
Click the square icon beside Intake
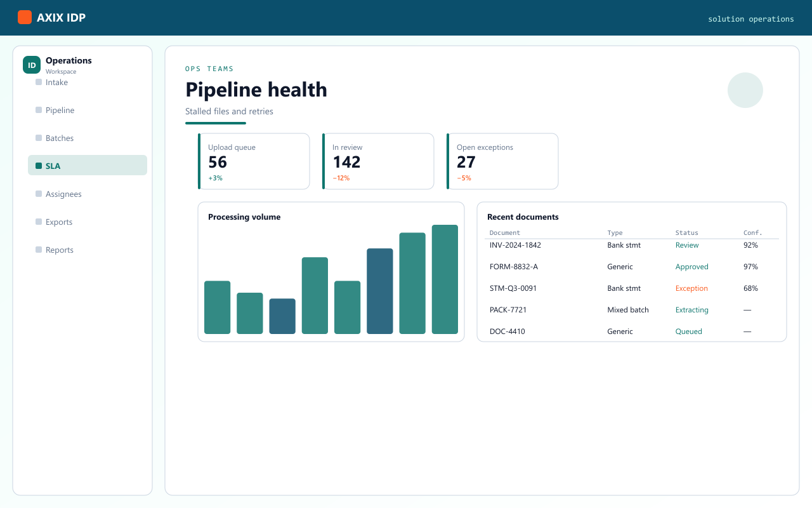[39, 82]
